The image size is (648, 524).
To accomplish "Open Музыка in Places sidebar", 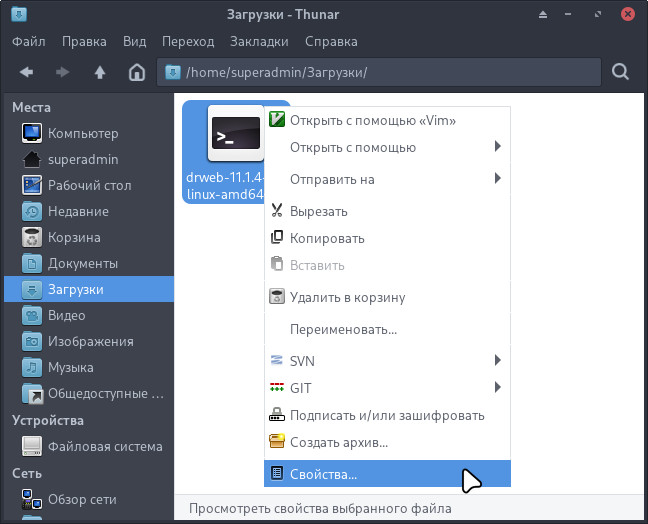I will (x=89, y=367).
